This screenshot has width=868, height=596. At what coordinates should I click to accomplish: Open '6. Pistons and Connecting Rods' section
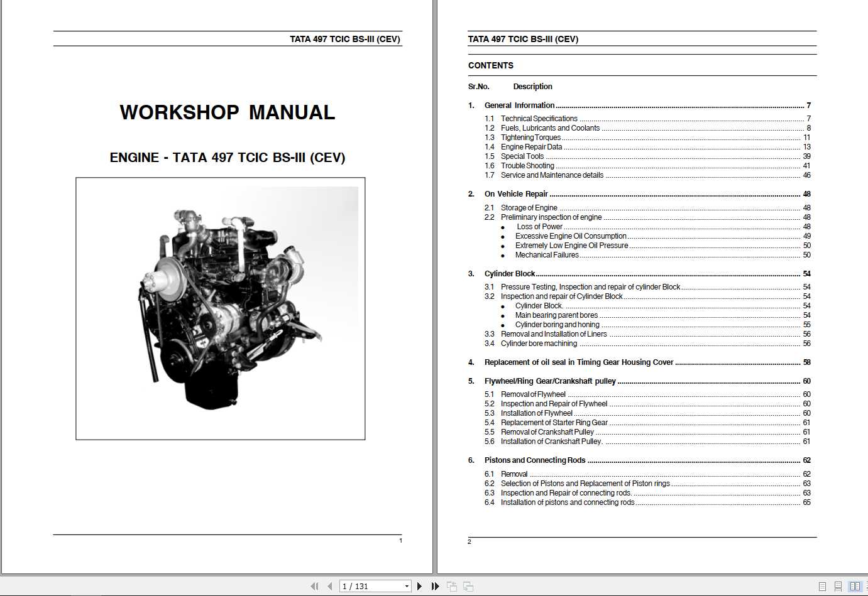[x=639, y=460]
